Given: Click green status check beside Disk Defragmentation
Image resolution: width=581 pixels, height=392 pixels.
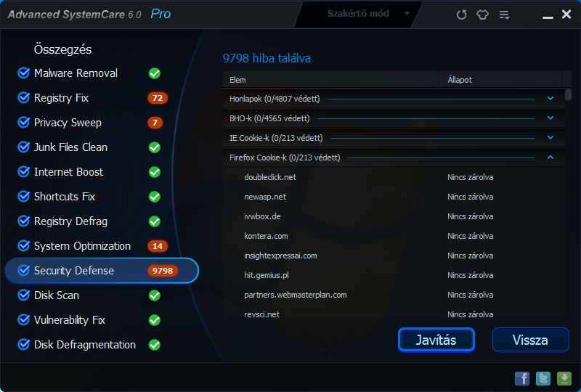Looking at the screenshot, I should point(155,345).
